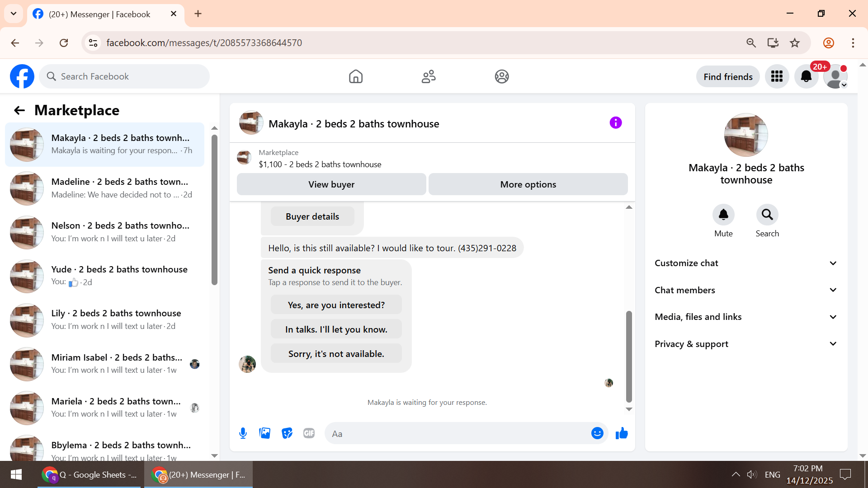Click the message input field

click(x=457, y=434)
